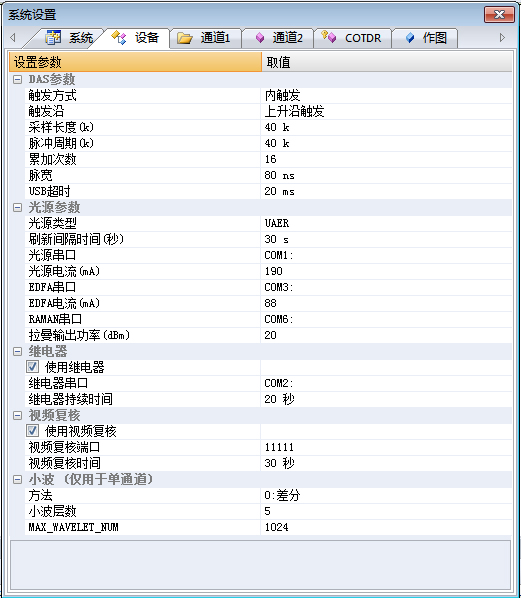Click the left tab scroll arrow
521x598 pixels.
click(x=13, y=37)
